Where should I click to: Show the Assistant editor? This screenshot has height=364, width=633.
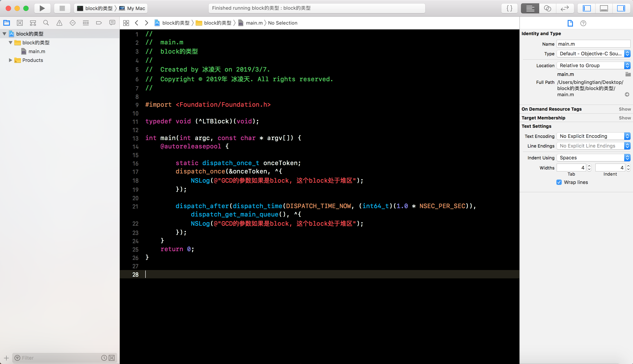click(548, 8)
